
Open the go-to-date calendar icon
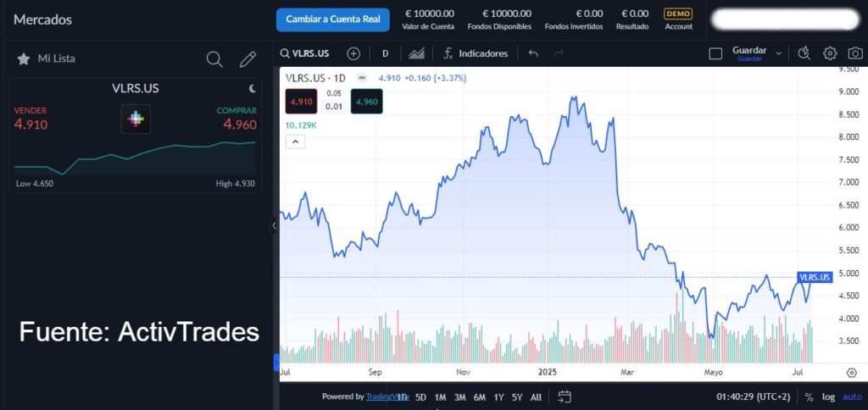click(565, 396)
